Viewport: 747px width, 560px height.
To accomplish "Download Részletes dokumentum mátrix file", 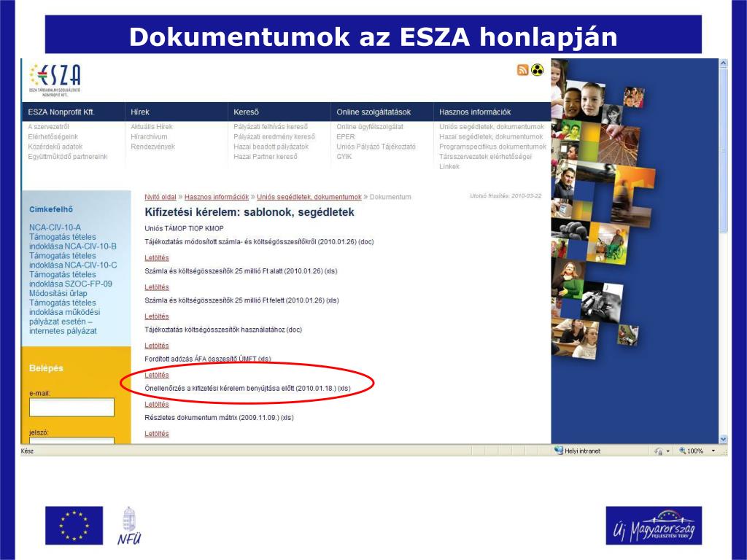I will coord(157,434).
